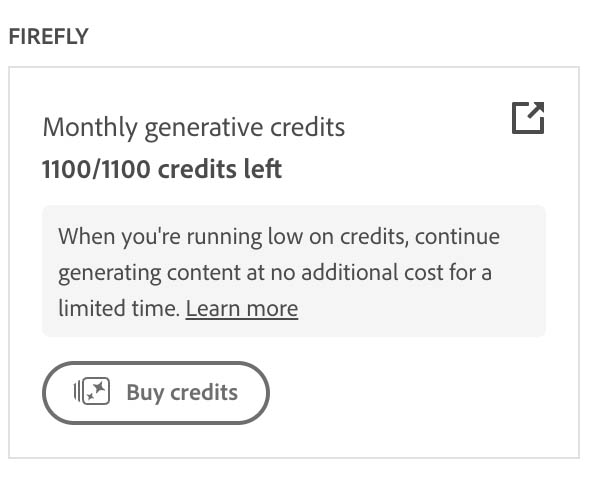The width and height of the screenshot is (610, 500).
Task: Click the stacked-cards sparkle glyph beside Buy
Action: coord(92,391)
